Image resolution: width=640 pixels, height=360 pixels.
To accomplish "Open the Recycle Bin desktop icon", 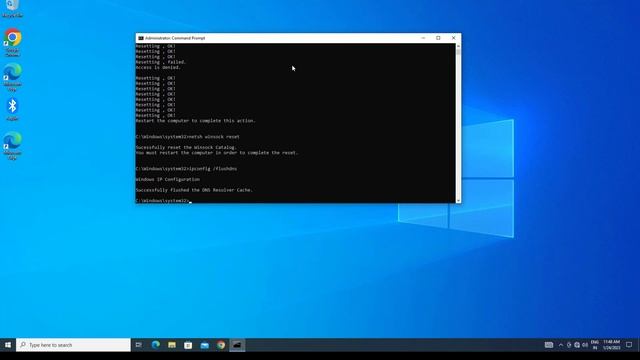I will [12, 8].
